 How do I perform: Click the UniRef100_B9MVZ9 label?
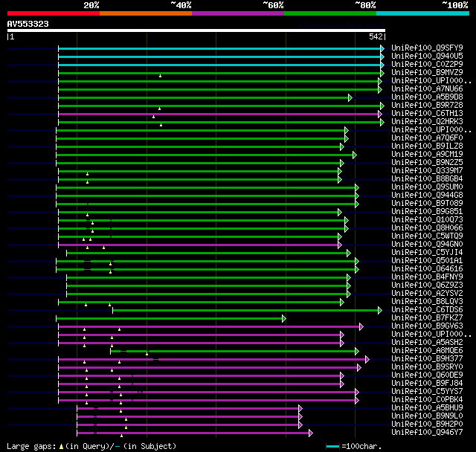(427, 73)
